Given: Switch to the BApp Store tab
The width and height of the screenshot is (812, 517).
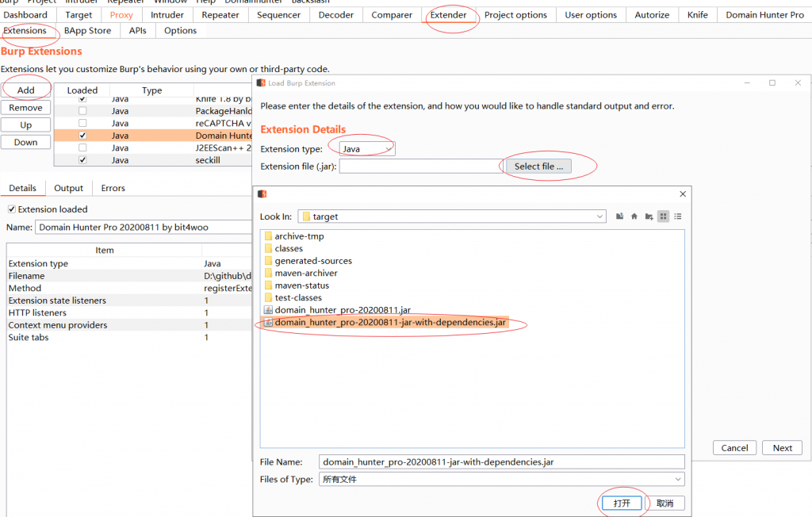Looking at the screenshot, I should (87, 31).
